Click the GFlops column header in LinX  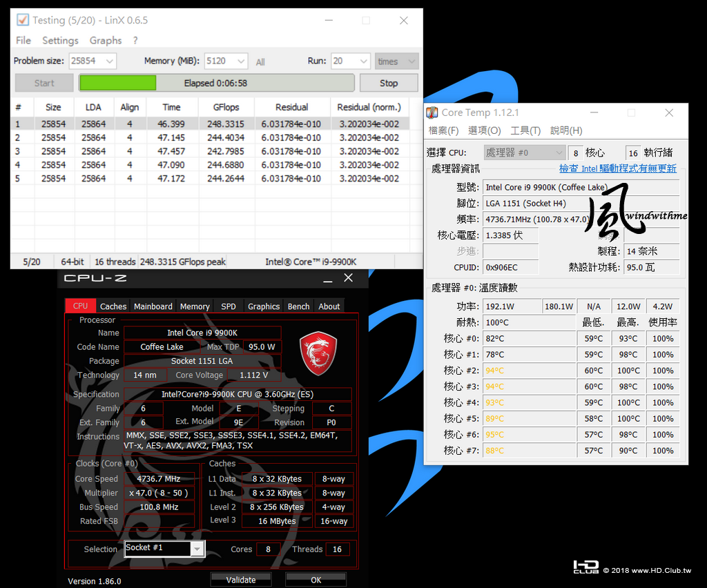tap(226, 107)
